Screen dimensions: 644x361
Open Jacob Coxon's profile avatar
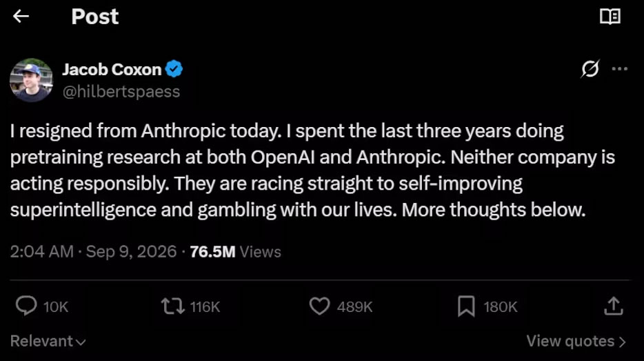click(31, 80)
